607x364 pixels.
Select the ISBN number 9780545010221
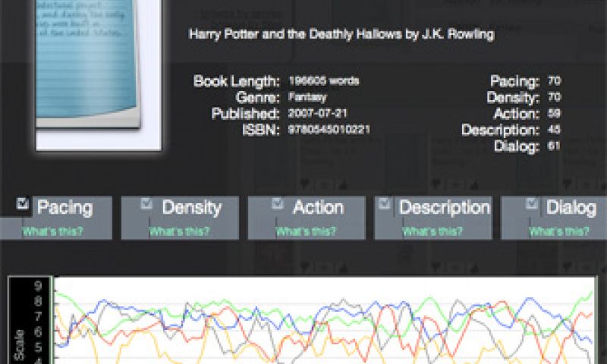pos(329,130)
